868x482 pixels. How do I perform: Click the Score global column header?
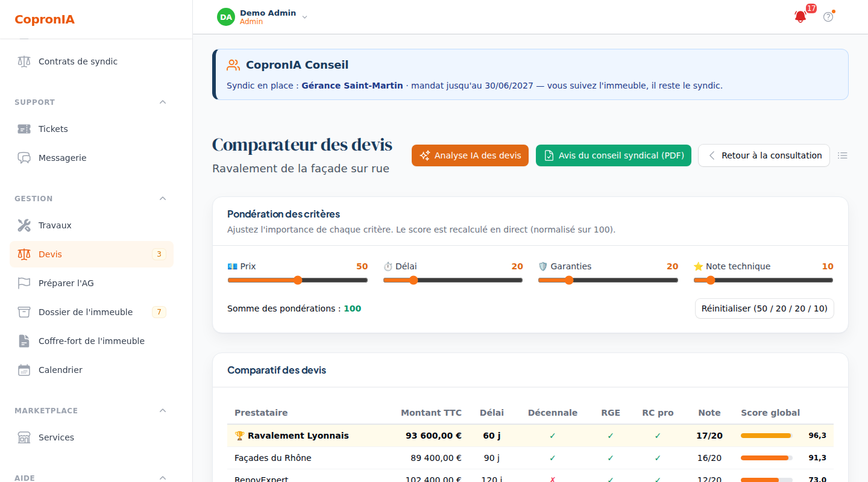coord(770,413)
